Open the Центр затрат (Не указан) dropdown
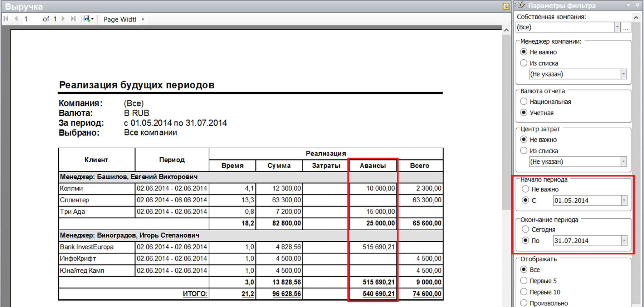 [x=624, y=162]
